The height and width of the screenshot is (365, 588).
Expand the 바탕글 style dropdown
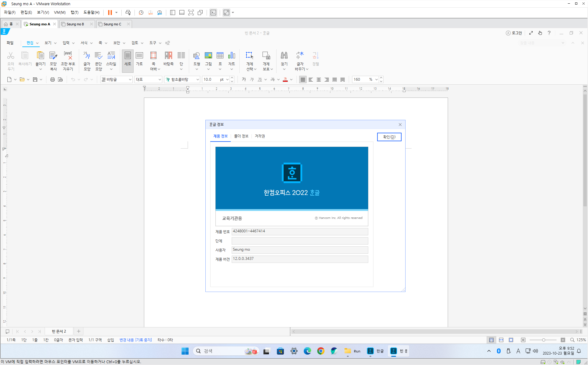(x=130, y=79)
